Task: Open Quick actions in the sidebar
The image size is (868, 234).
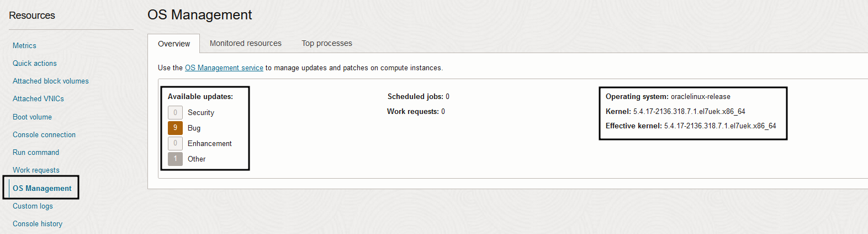Action: click(x=34, y=64)
